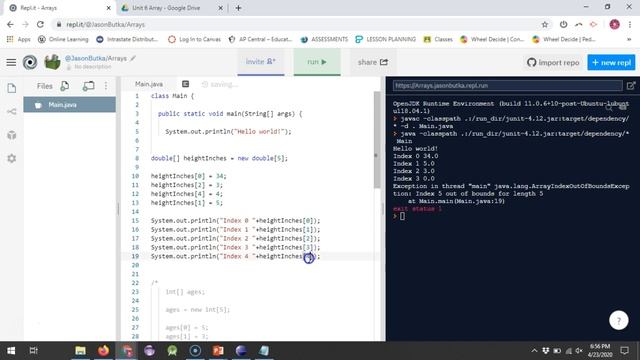Open console output in new tab icon

coord(631,86)
